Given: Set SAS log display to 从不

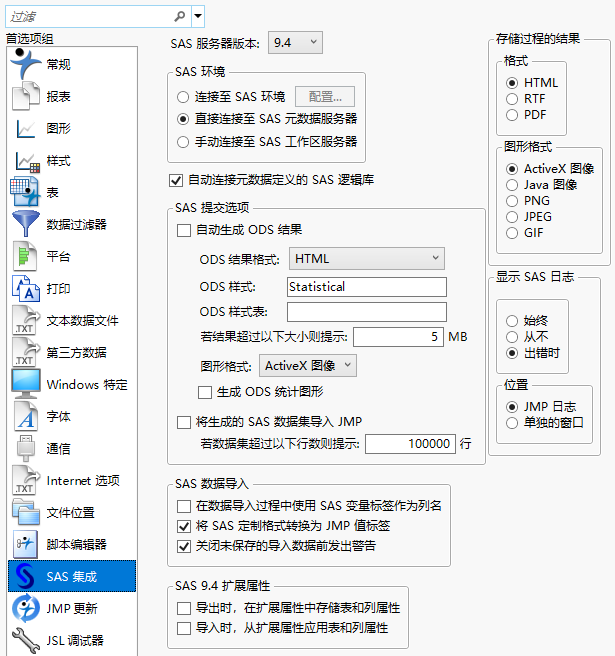Looking at the screenshot, I should tap(512, 337).
